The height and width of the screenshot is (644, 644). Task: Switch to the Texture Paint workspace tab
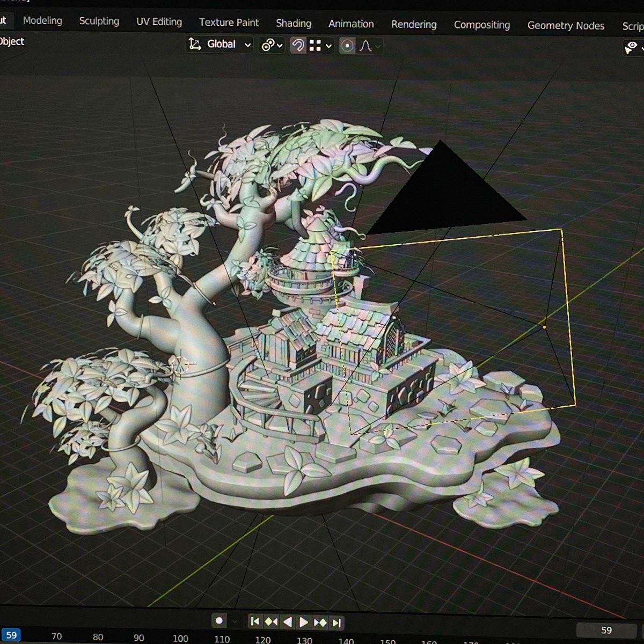[229, 23]
